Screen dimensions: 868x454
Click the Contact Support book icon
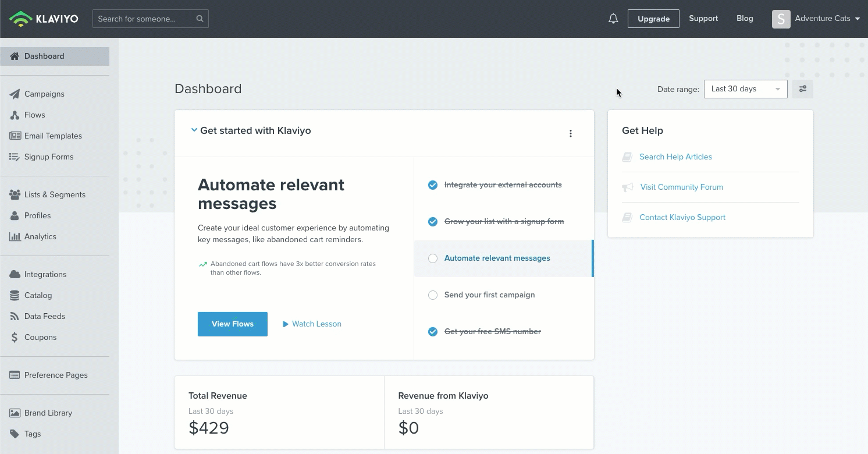[x=627, y=218]
